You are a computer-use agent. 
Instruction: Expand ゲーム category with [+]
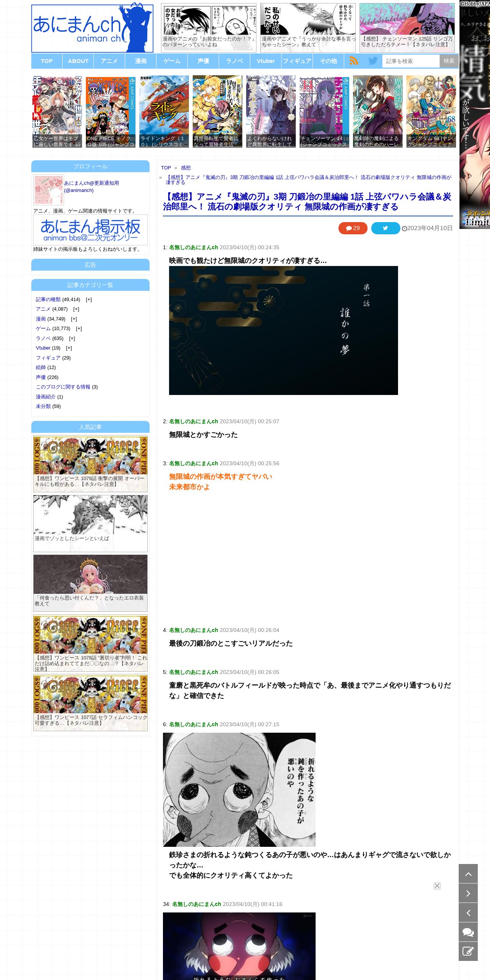tap(79, 329)
